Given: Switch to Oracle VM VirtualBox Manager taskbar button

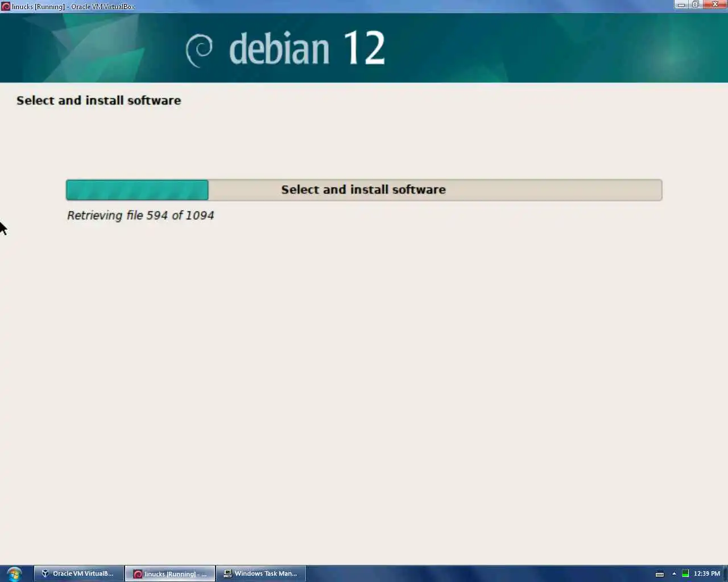Looking at the screenshot, I should tap(79, 573).
